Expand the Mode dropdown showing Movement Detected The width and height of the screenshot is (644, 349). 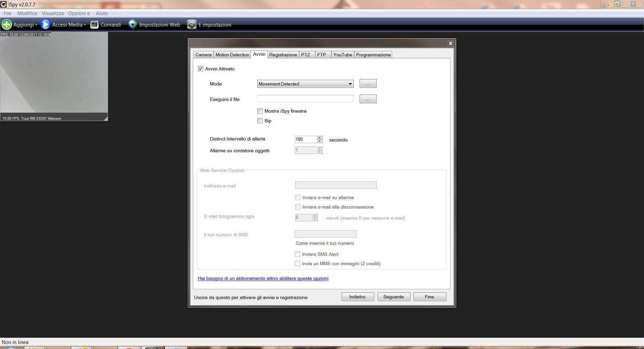[x=350, y=84]
